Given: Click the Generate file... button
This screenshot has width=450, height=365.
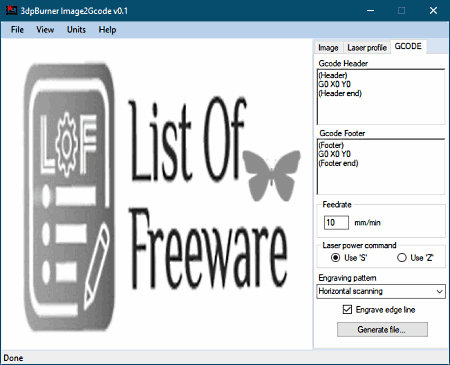Looking at the screenshot, I should [382, 330].
